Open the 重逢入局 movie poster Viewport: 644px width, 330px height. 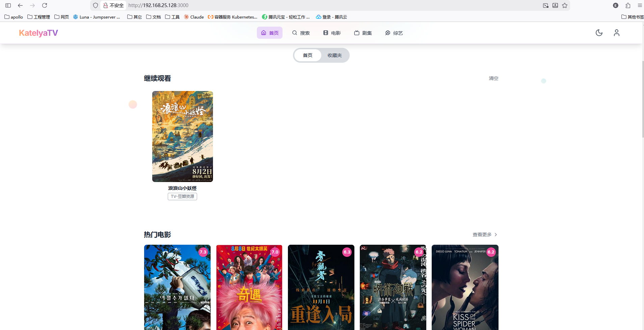tap(321, 288)
